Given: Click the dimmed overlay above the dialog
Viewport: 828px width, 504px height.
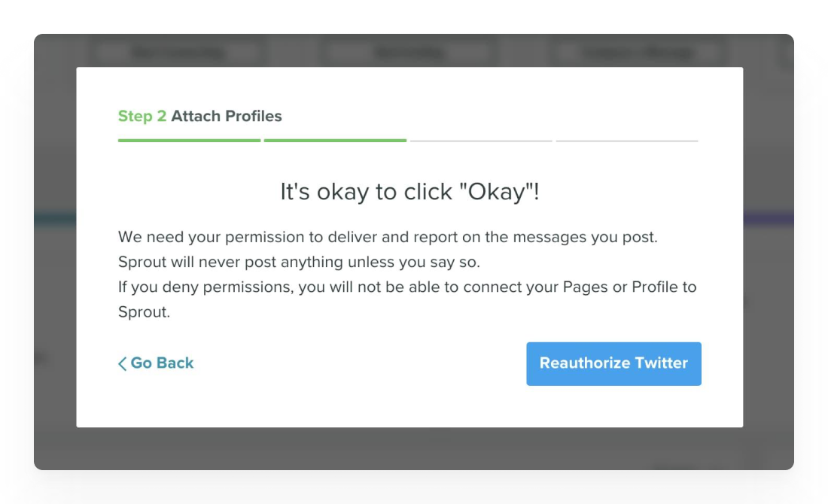Looking at the screenshot, I should tap(414, 48).
